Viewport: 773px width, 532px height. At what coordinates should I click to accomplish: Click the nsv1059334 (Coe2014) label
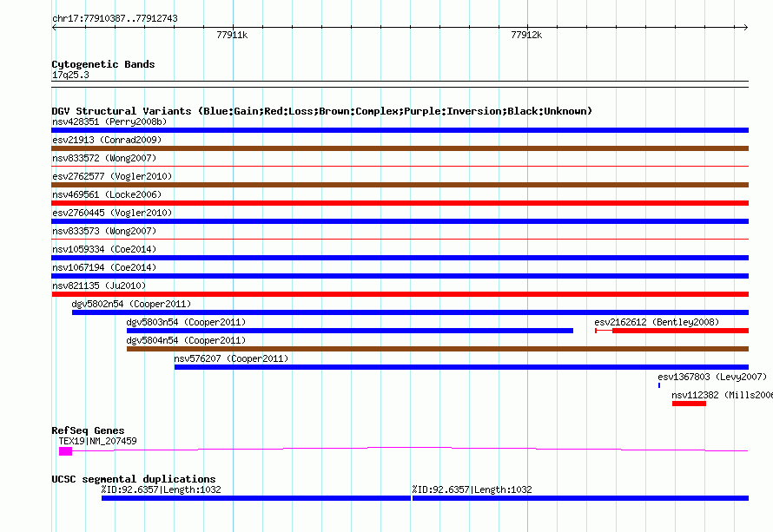coord(104,249)
